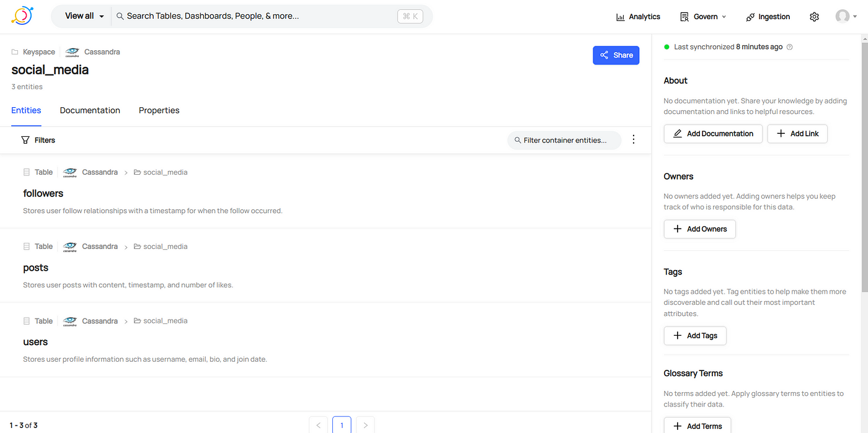
Task: Click social_media folder in the posts row
Action: [161, 247]
